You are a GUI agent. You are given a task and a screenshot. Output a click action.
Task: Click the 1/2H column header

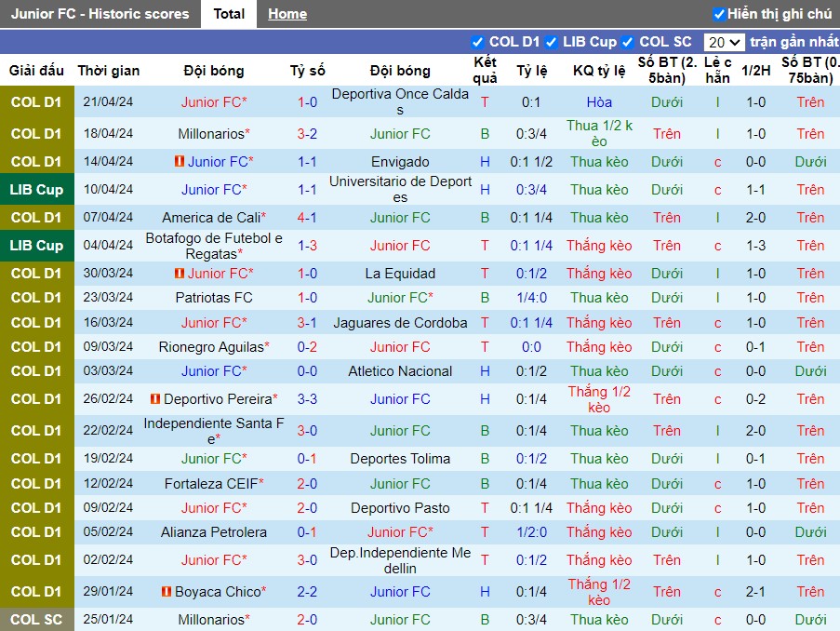756,70
